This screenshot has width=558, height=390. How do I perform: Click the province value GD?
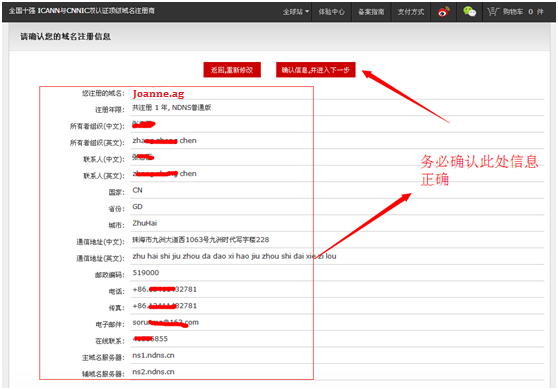[137, 206]
